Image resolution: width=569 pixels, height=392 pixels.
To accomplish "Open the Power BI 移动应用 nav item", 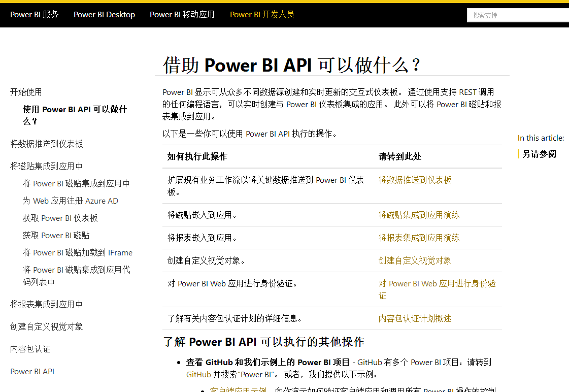I will tap(182, 15).
